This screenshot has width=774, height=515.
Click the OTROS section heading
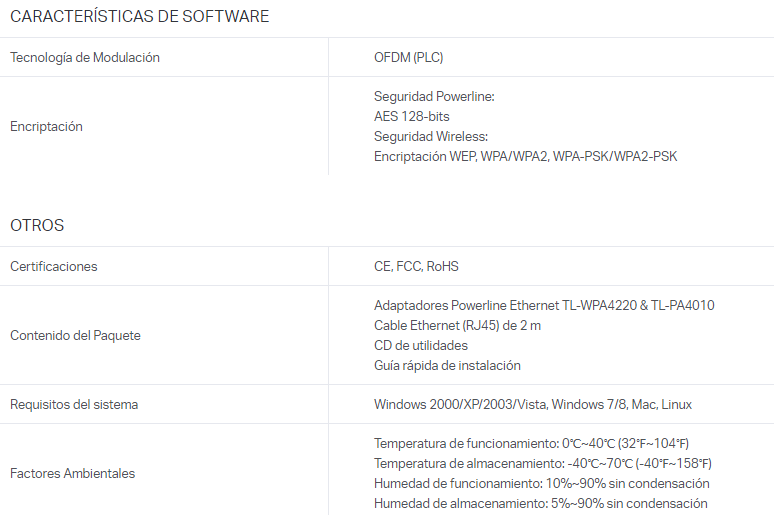(x=37, y=225)
